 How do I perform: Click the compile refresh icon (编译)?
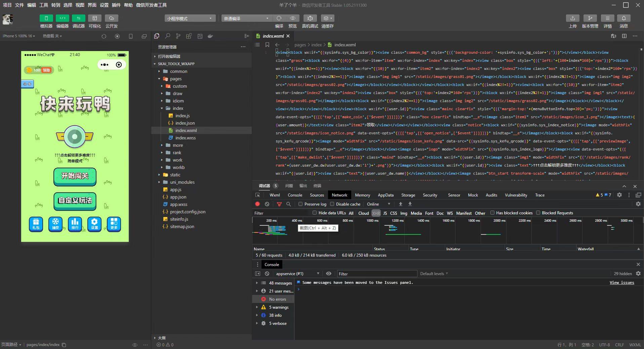point(279,18)
